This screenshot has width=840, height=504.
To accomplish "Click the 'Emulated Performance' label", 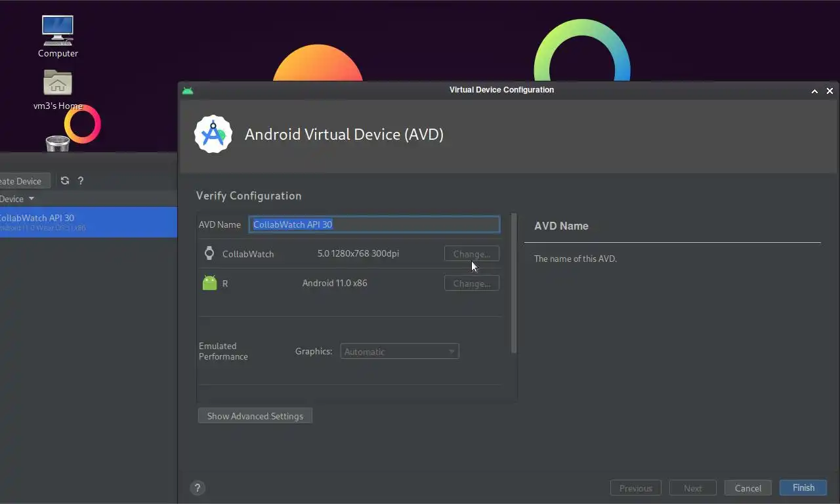I will coord(223,351).
